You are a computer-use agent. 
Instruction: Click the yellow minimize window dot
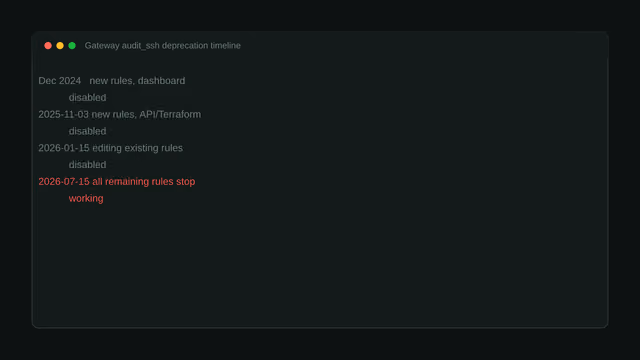pyautogui.click(x=60, y=46)
